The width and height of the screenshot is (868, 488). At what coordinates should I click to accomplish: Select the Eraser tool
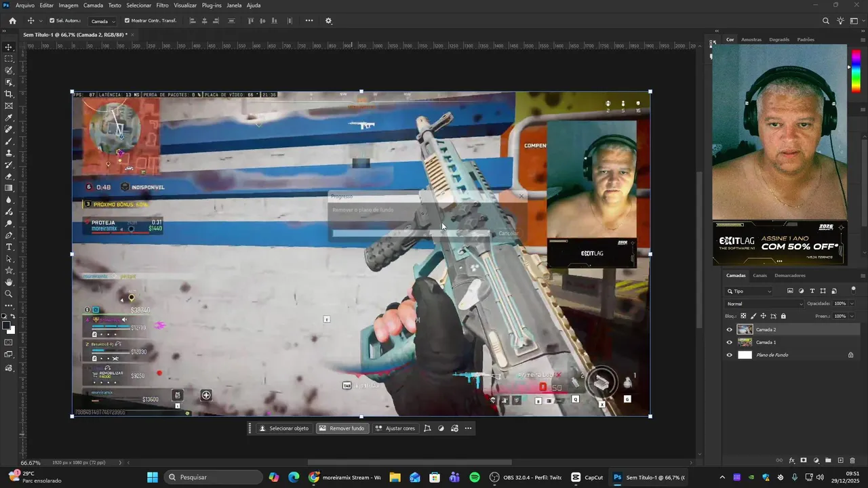[9, 176]
